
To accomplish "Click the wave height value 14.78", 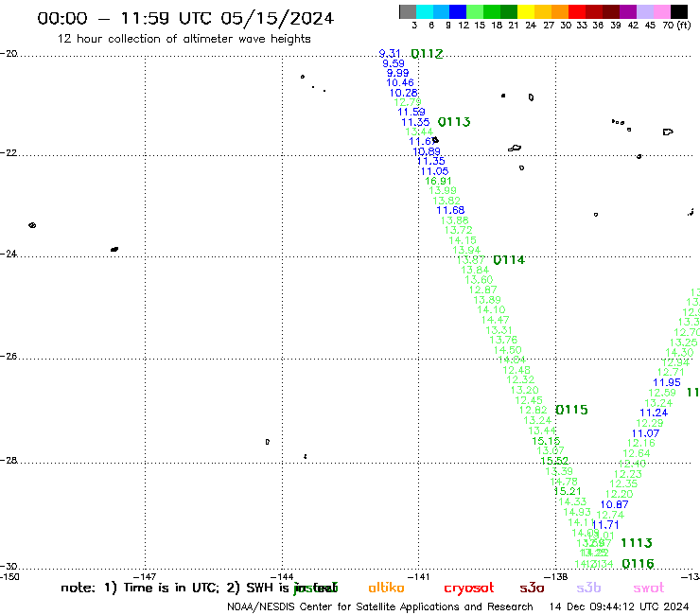I will pos(564,482).
